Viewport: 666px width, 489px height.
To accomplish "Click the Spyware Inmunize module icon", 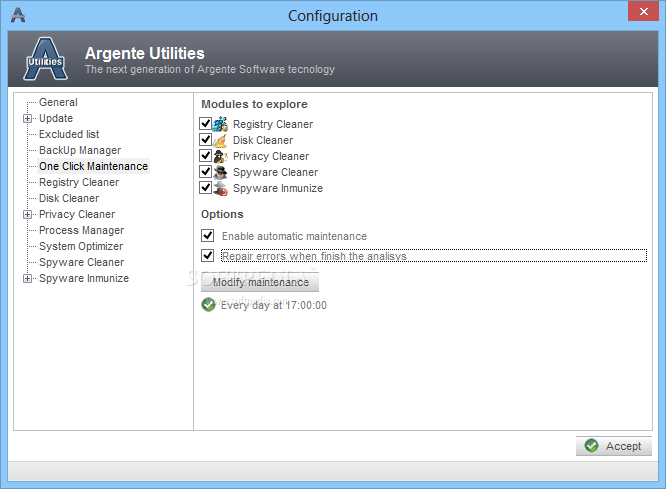I will click(220, 188).
